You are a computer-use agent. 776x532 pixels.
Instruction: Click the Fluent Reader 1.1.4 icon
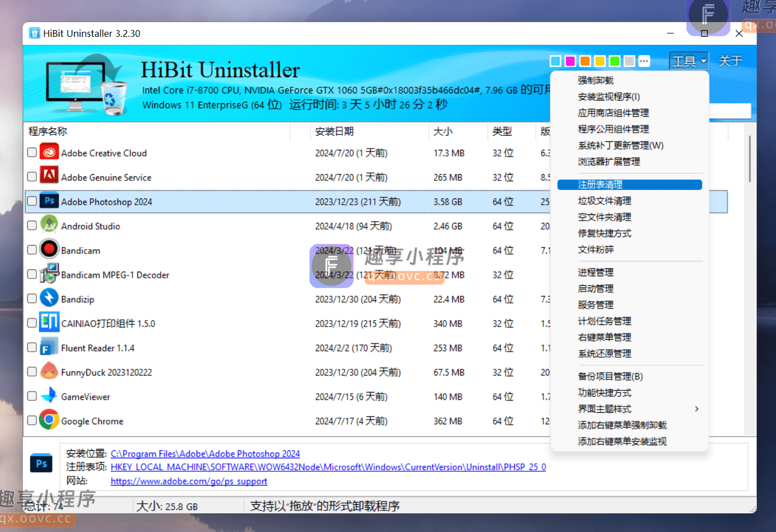point(49,348)
